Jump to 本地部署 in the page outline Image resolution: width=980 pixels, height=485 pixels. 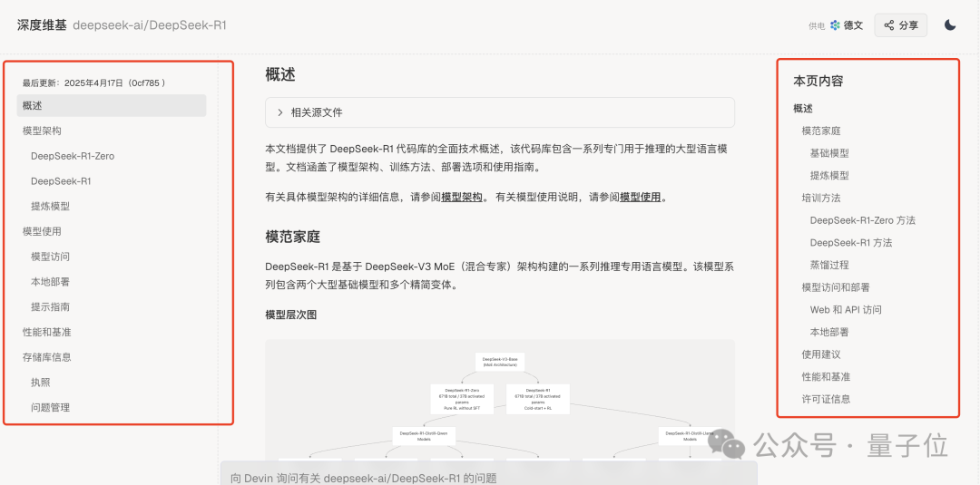829,332
